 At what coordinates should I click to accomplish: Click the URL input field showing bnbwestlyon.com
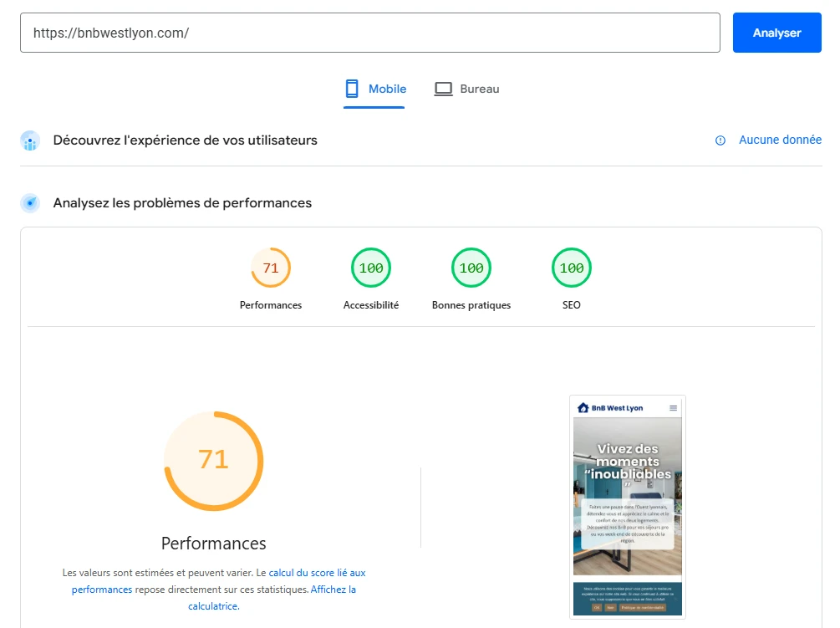[371, 33]
